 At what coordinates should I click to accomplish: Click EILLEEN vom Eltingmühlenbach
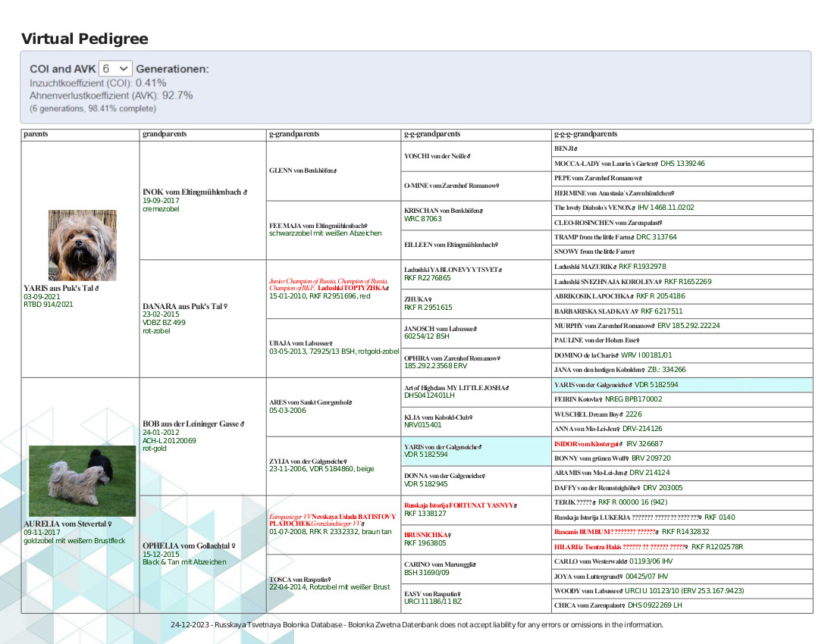coord(451,245)
